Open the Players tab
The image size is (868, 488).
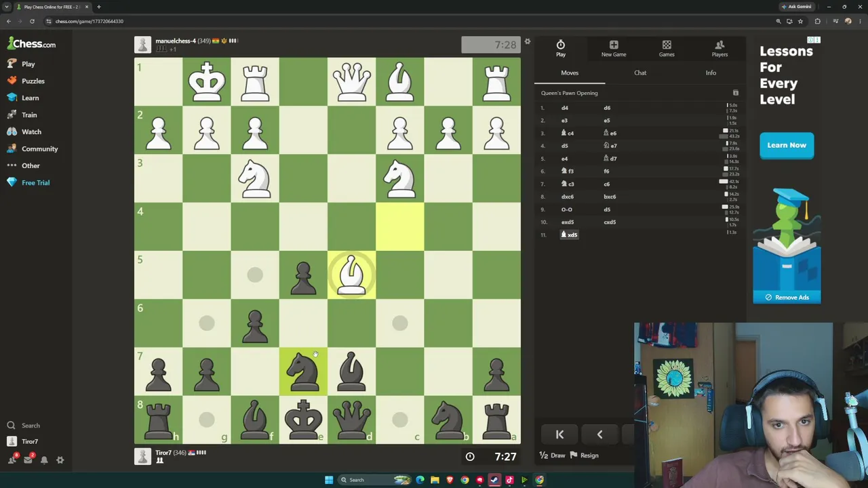tap(719, 48)
